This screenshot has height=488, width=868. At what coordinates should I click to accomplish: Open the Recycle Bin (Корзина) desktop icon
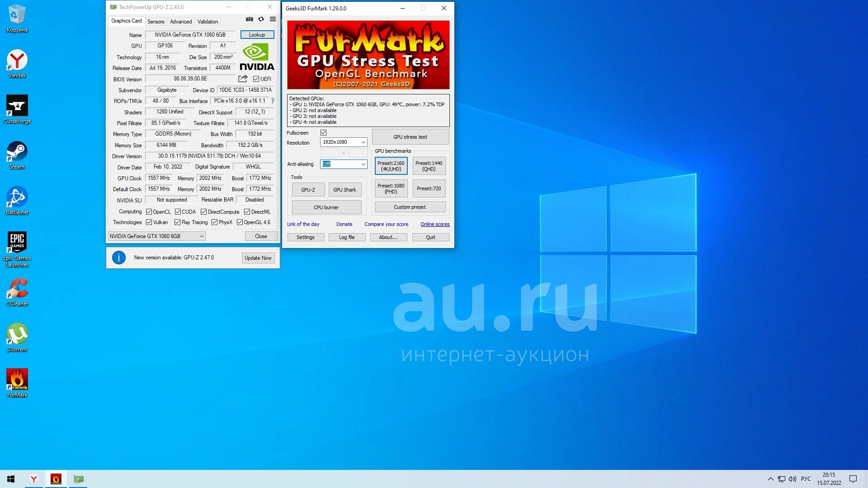coord(17,19)
